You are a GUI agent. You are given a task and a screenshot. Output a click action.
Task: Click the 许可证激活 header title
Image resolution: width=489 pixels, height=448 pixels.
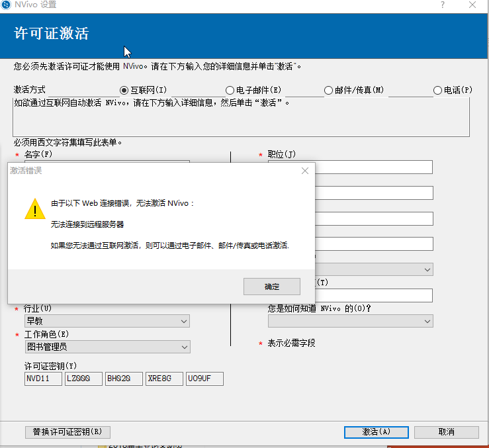(52, 33)
